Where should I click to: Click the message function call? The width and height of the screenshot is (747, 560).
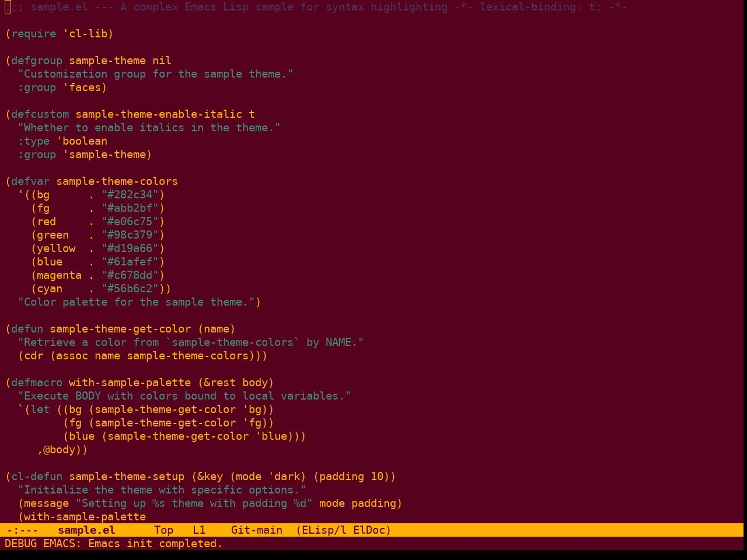point(47,503)
